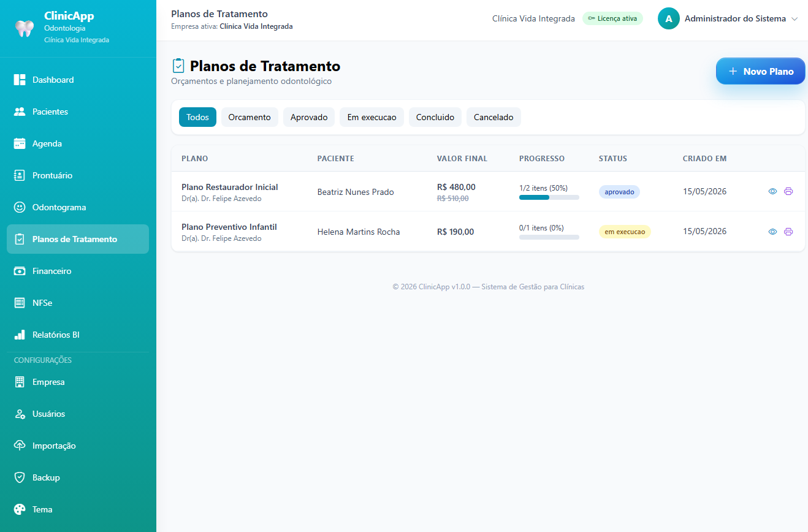Open Empresa settings
Image resolution: width=808 pixels, height=532 pixels.
tap(78, 382)
